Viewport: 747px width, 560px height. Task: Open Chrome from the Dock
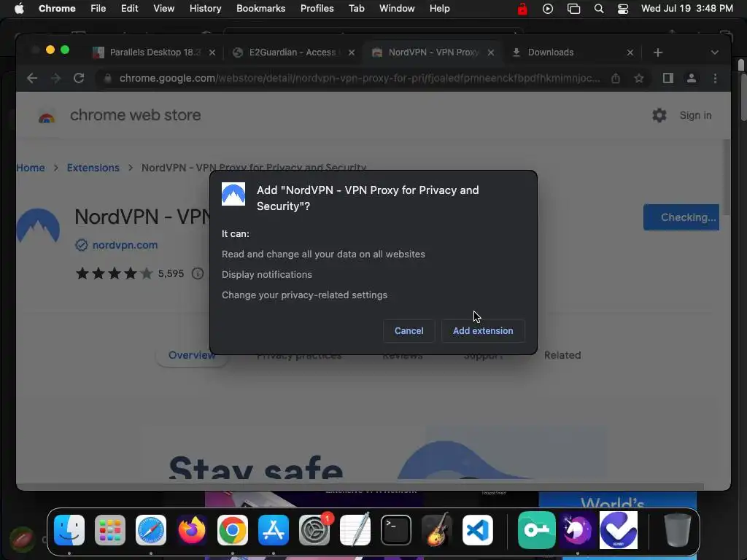tap(233, 530)
